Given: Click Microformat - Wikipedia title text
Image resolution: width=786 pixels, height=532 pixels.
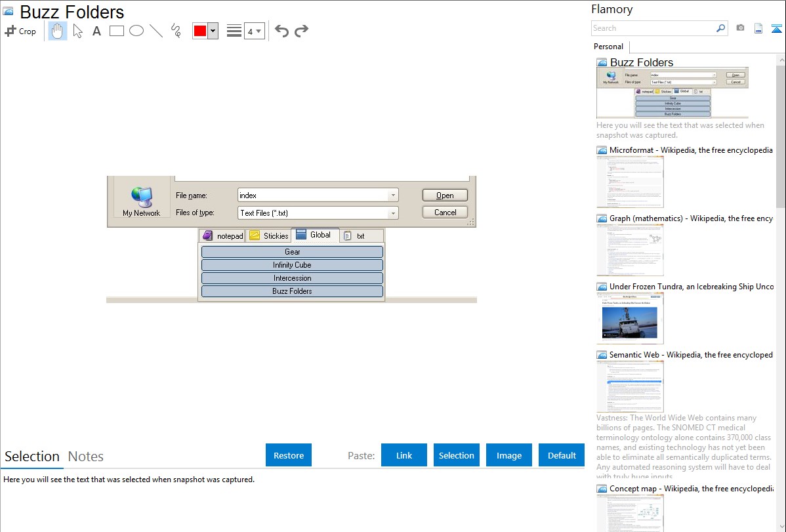Looking at the screenshot, I should click(x=691, y=150).
